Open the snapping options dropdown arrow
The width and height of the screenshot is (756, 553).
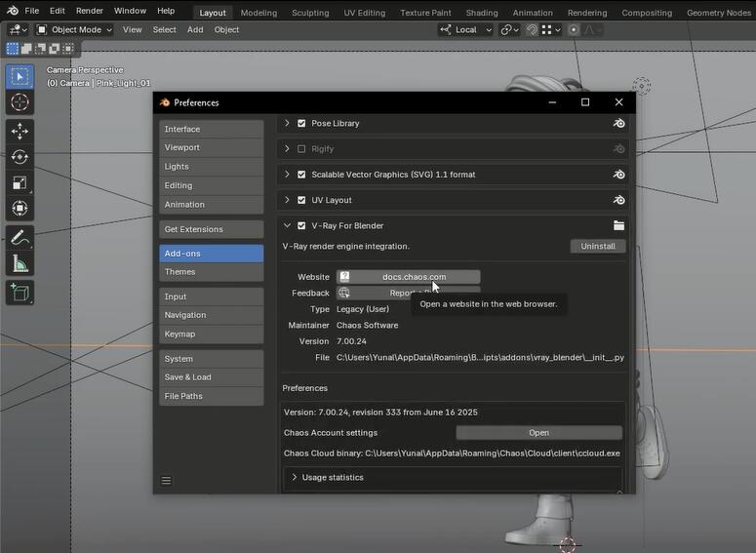coord(557,30)
